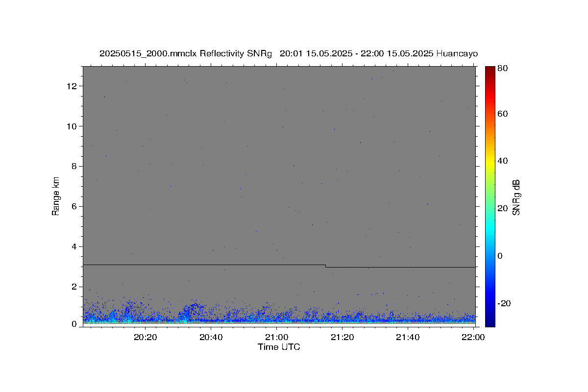Screen dimensions: 588x392
Task: Click the '-20' colorbar scale value
Action: 503,303
